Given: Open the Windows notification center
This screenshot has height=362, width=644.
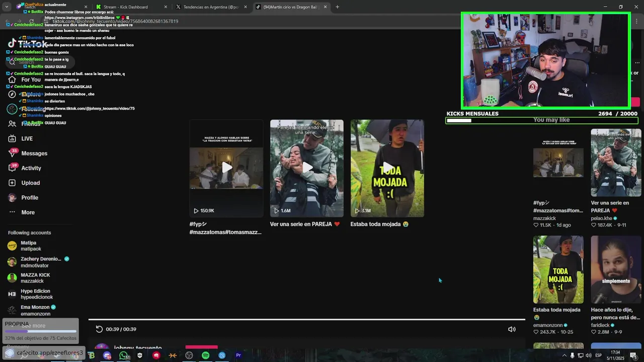Looking at the screenshot, I should (x=633, y=355).
